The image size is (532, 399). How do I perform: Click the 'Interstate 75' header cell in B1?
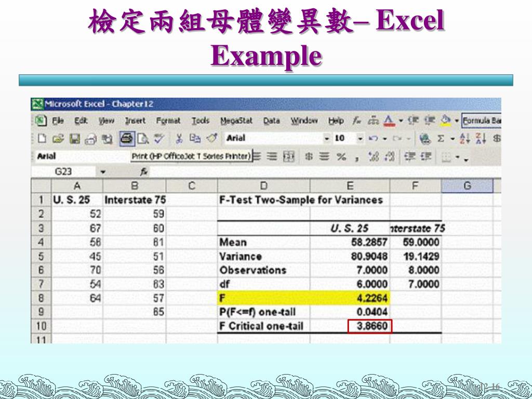(x=135, y=200)
